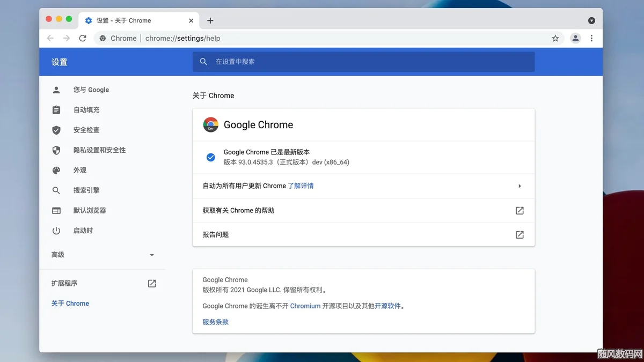
Task: Click the Google Chrome Dev logo
Action: point(211,124)
